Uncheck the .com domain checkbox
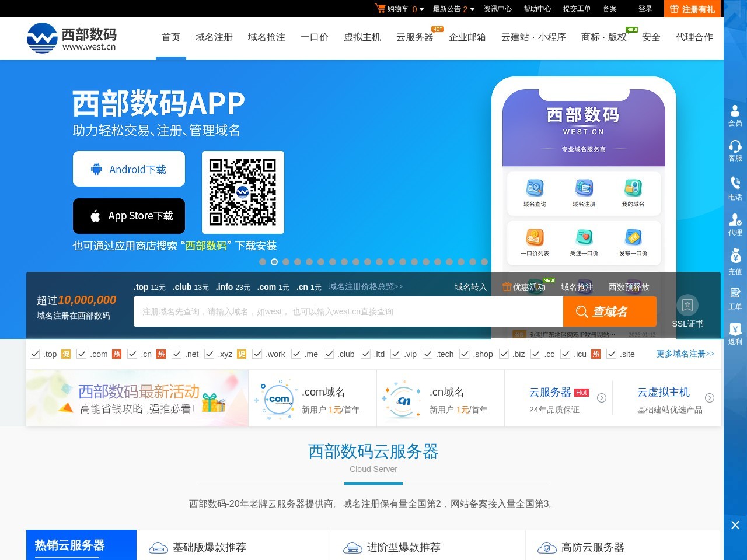 82,354
